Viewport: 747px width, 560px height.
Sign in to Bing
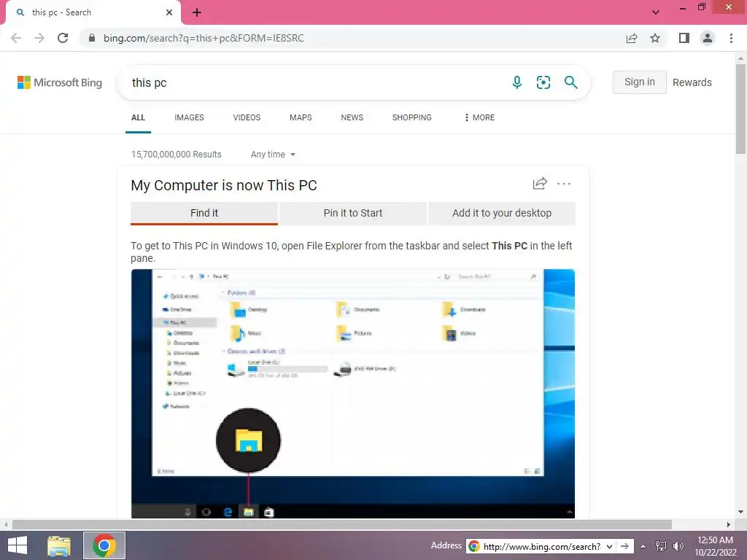point(639,82)
